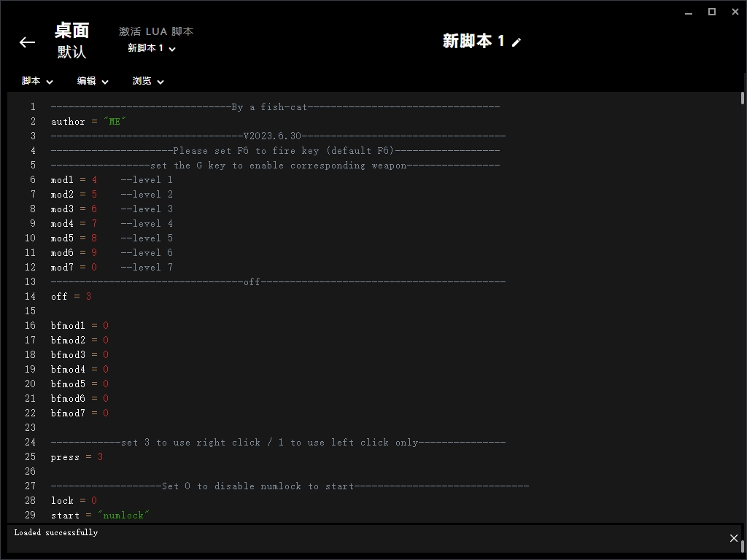The height and width of the screenshot is (560, 747).
Task: Click the 'Loaded successfully' output message
Action: click(56, 533)
